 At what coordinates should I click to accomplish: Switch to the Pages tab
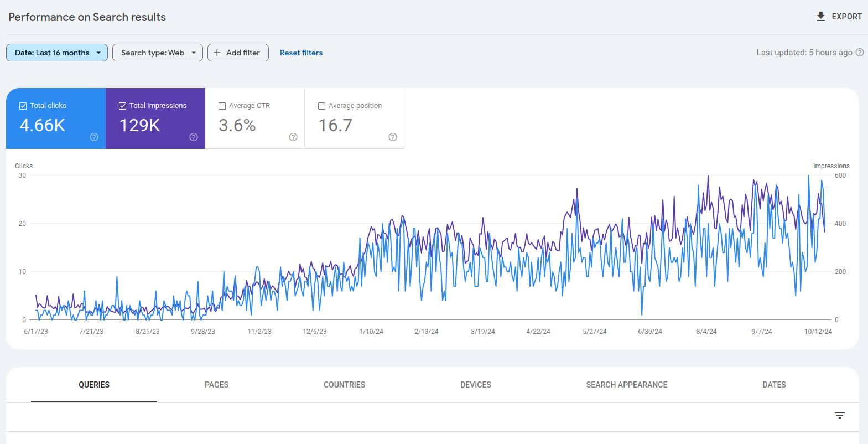[216, 385]
